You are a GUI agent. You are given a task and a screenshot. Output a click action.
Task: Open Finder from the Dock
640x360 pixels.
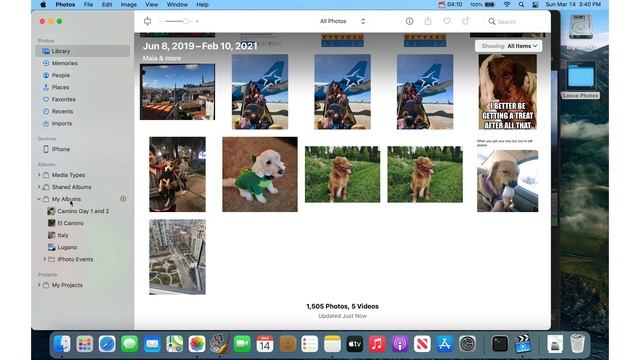62,344
